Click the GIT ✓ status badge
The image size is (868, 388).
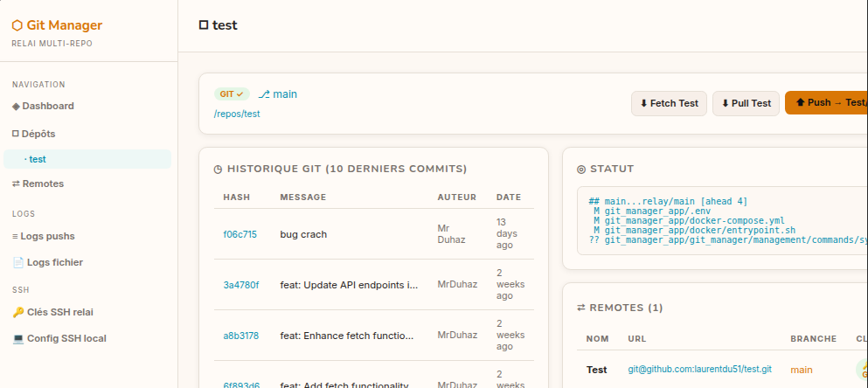[x=232, y=94]
